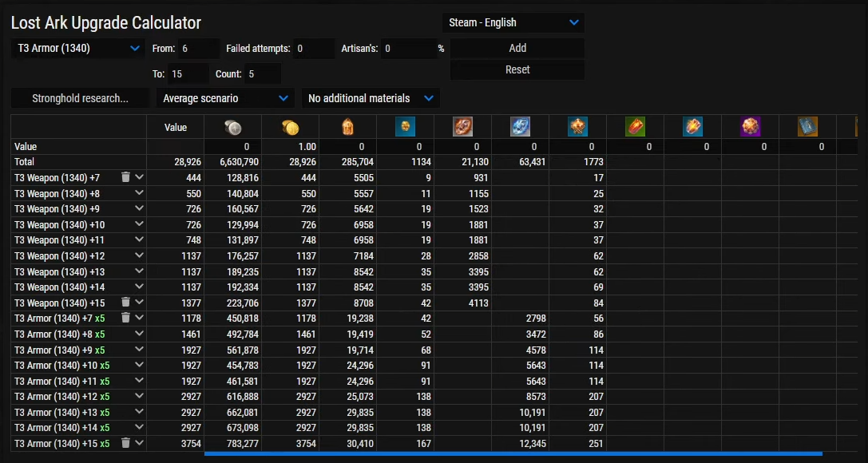This screenshot has width=868, height=463.
Task: Select the T3 Armor (1340) +14 x5 row label
Action: (61, 428)
